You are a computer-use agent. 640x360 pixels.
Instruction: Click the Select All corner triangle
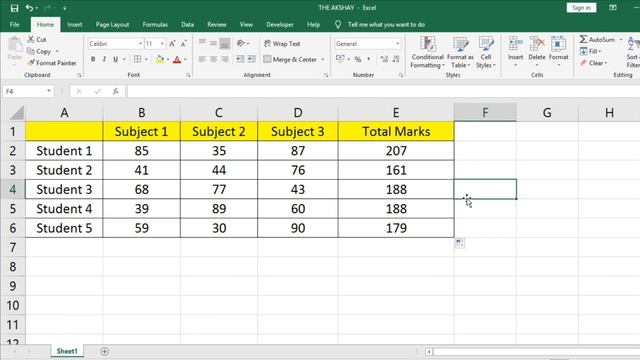tap(16, 113)
